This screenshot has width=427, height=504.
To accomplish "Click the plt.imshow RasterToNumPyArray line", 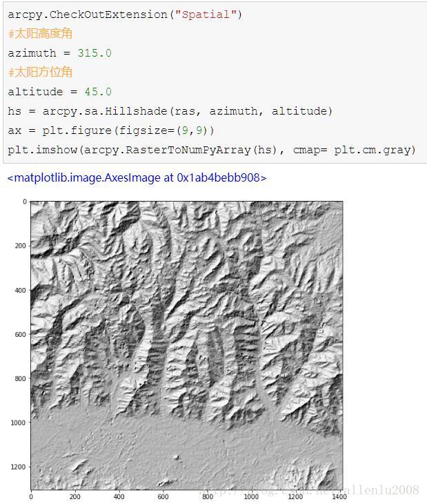I will [x=212, y=150].
